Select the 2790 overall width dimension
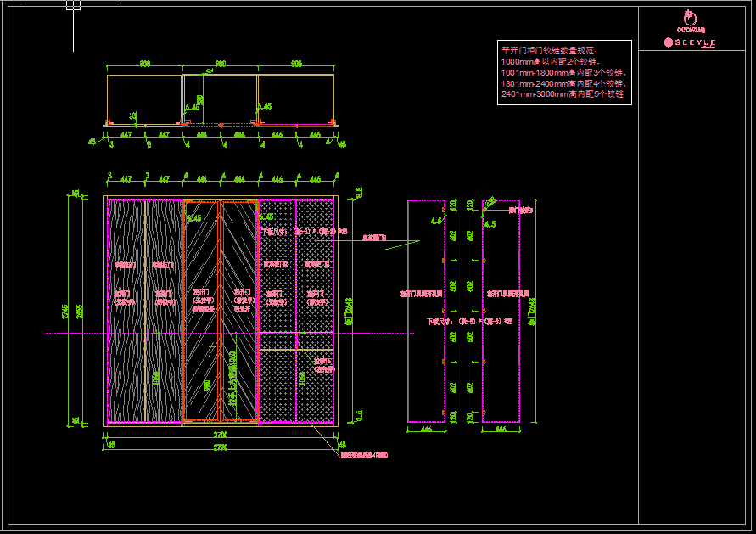This screenshot has width=756, height=534. click(221, 447)
